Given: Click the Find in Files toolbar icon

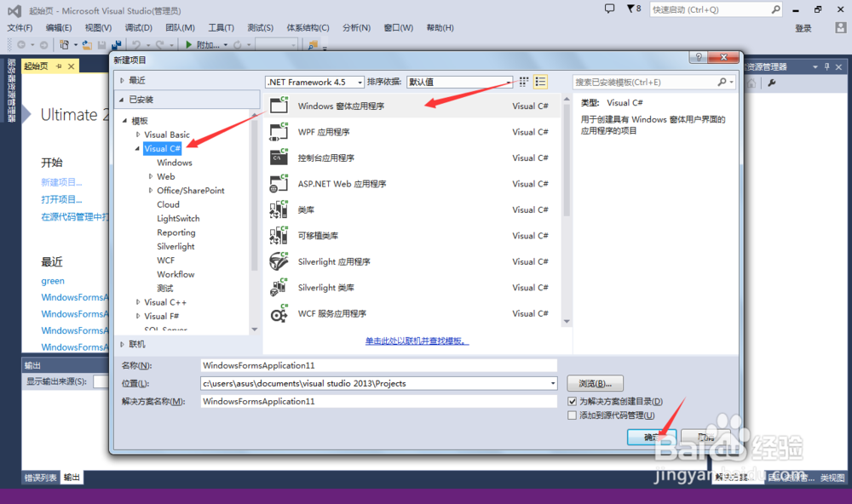Looking at the screenshot, I should 313,45.
